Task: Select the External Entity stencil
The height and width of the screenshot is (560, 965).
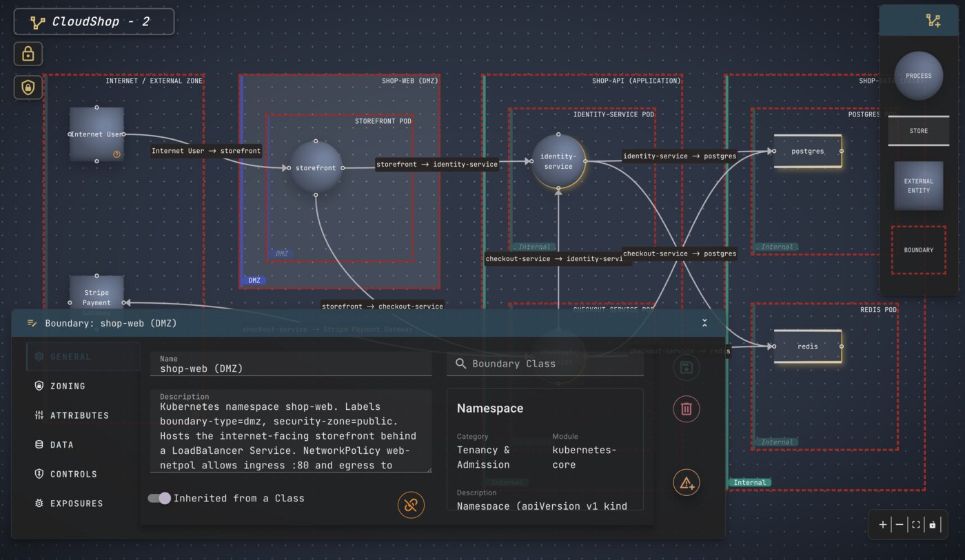Action: [919, 186]
